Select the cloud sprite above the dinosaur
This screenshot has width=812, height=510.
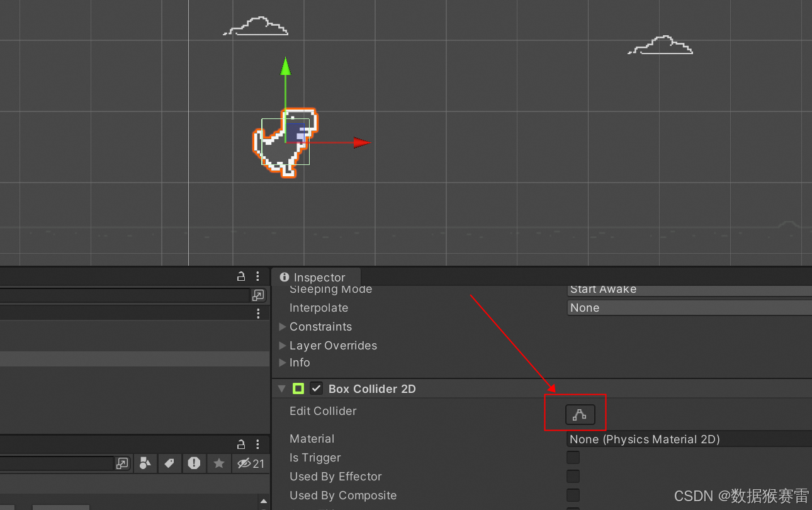[x=256, y=26]
